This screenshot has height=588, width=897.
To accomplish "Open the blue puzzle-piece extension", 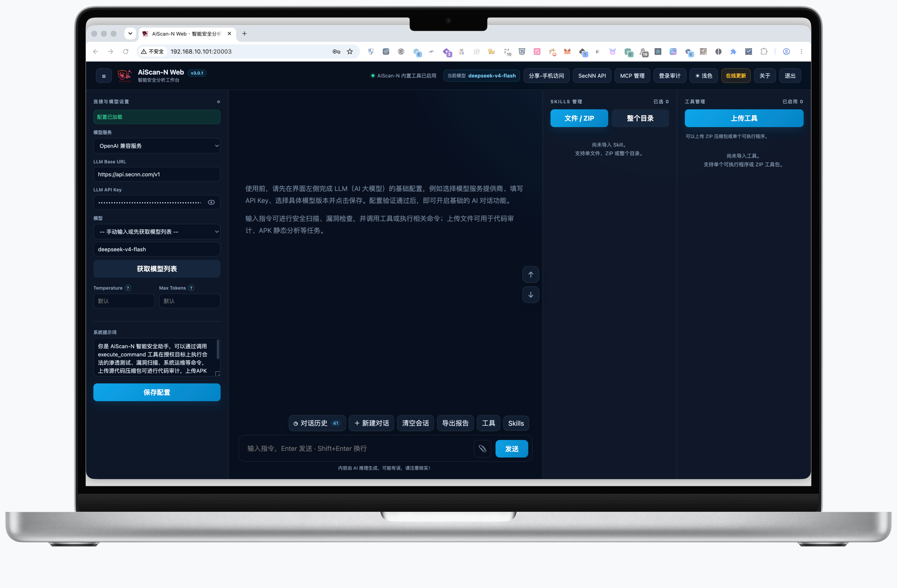I will tap(733, 52).
